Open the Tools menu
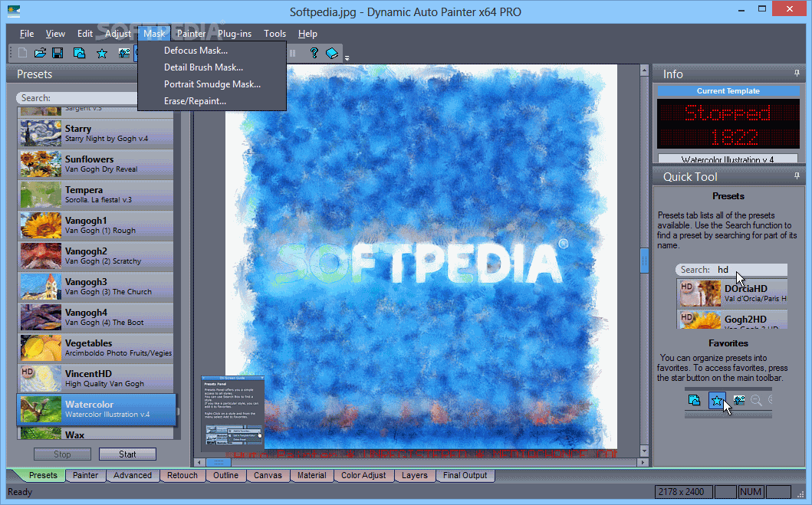Screen dimensions: 812x505 (275, 34)
